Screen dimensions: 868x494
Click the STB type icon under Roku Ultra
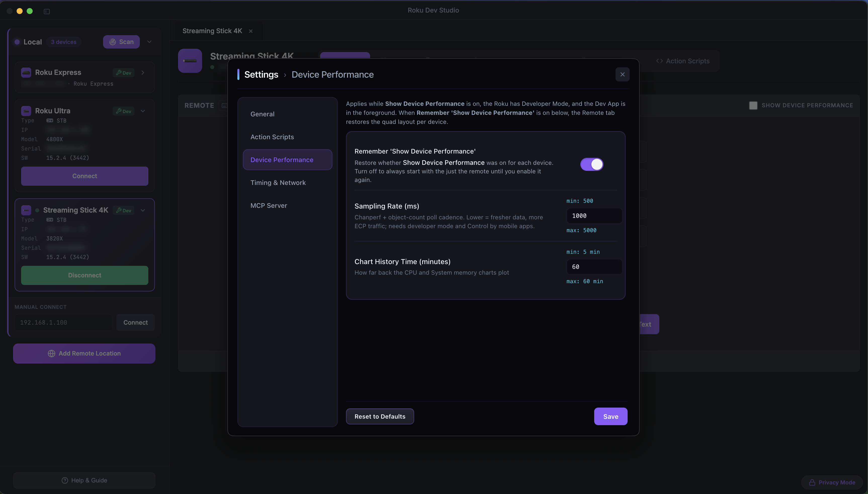(50, 120)
